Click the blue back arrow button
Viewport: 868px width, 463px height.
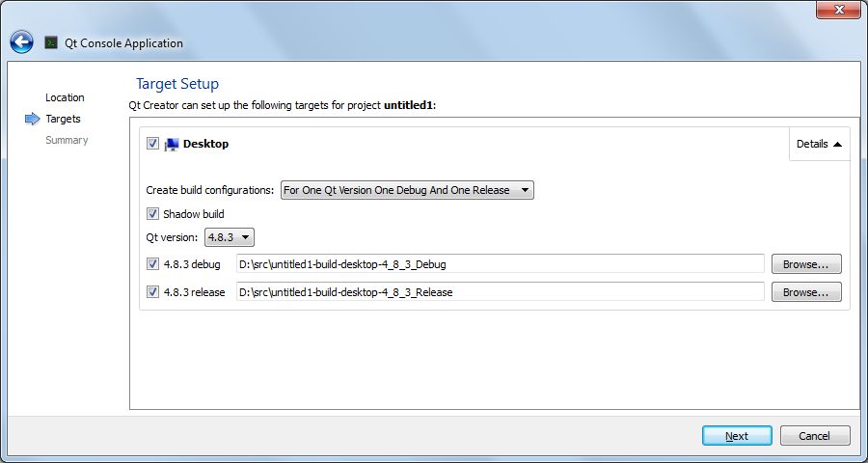[21, 41]
